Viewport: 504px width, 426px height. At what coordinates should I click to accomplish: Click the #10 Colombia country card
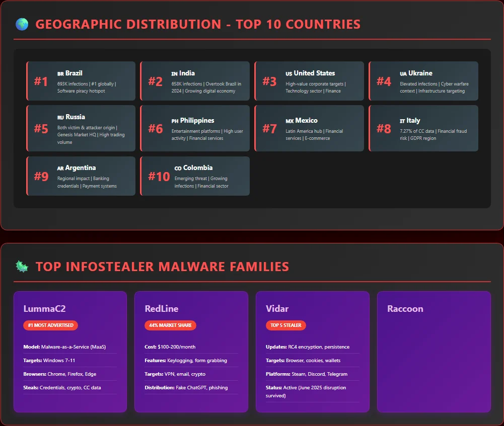coord(195,176)
